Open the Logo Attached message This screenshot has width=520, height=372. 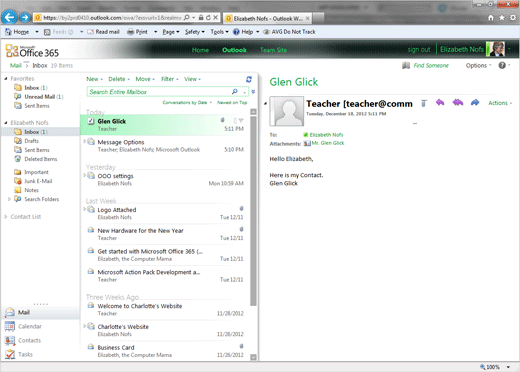(x=165, y=213)
